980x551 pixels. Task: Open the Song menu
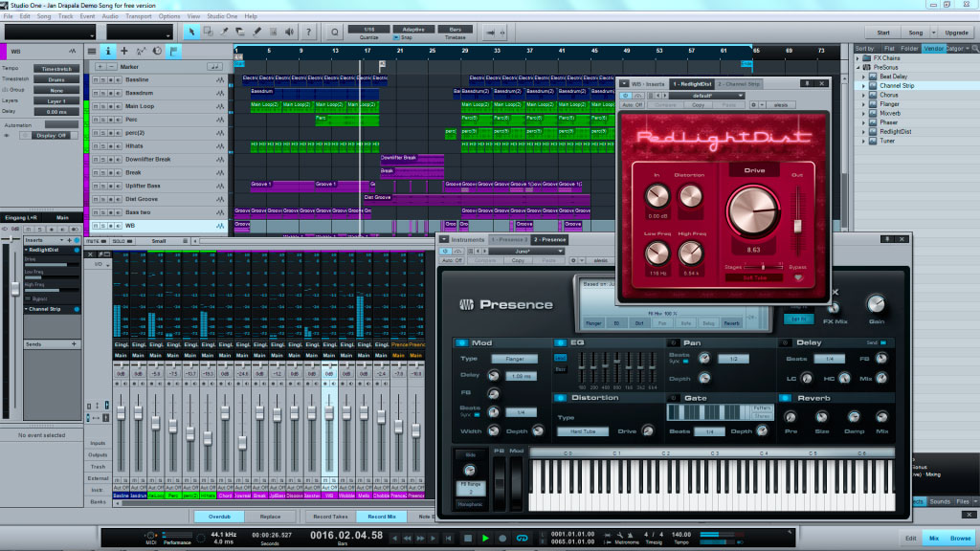[x=44, y=16]
